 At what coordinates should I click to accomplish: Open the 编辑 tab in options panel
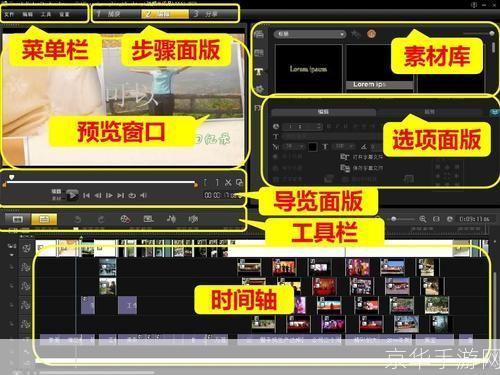tap(323, 112)
